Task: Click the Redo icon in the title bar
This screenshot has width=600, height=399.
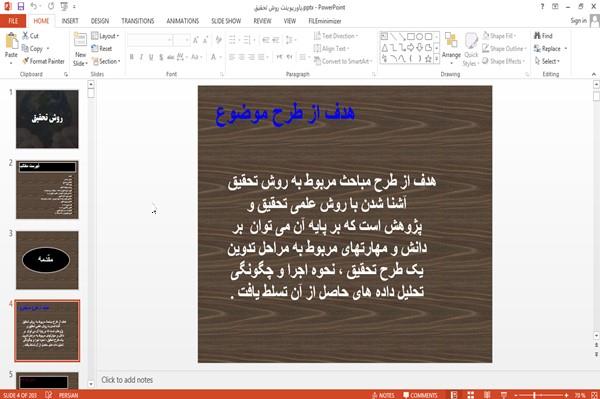Action: (x=51, y=7)
